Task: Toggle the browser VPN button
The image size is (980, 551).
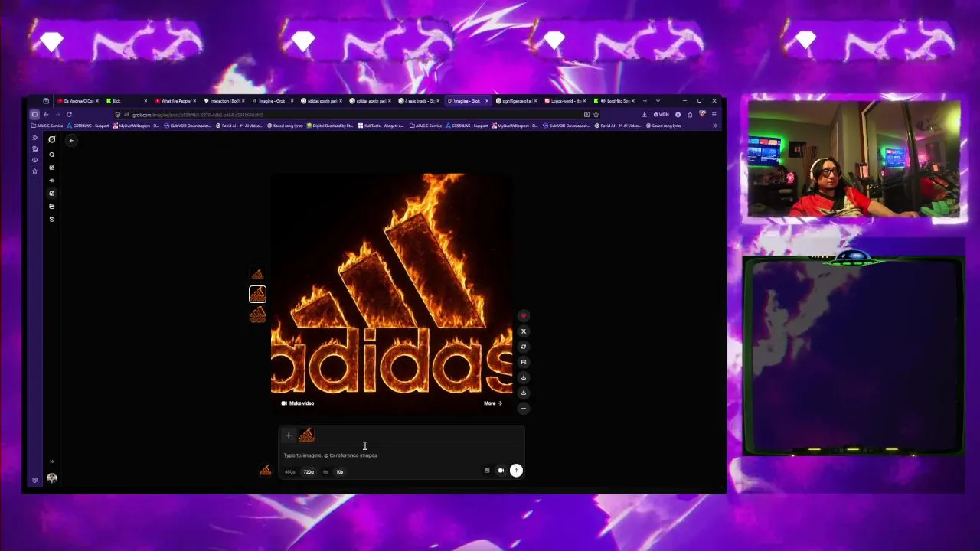Action: [661, 115]
